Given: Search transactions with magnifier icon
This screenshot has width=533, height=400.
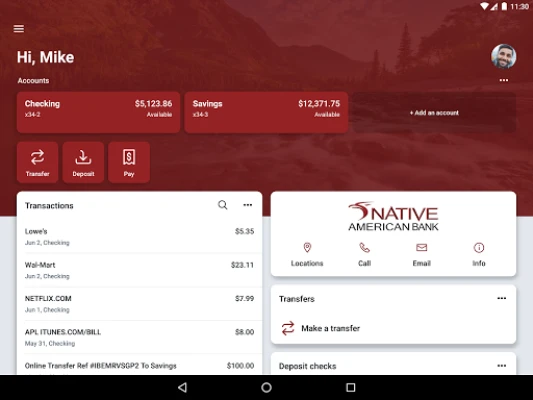Looking at the screenshot, I should [x=223, y=205].
